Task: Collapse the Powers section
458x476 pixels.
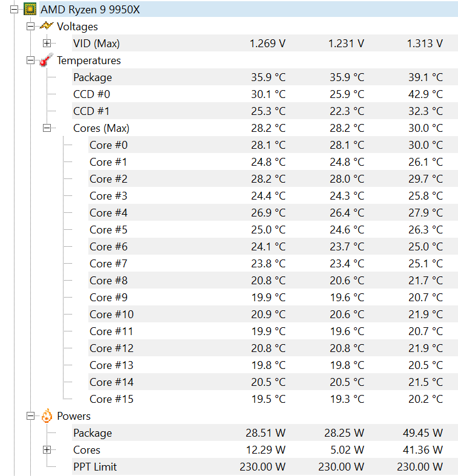Action: tap(30, 416)
